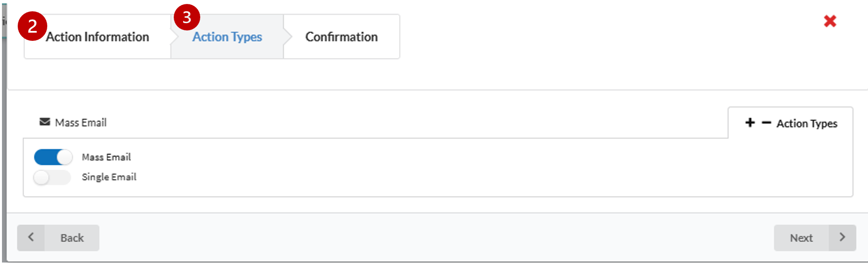Click the minus icon to collapse action types
The width and height of the screenshot is (868, 264).
click(766, 123)
